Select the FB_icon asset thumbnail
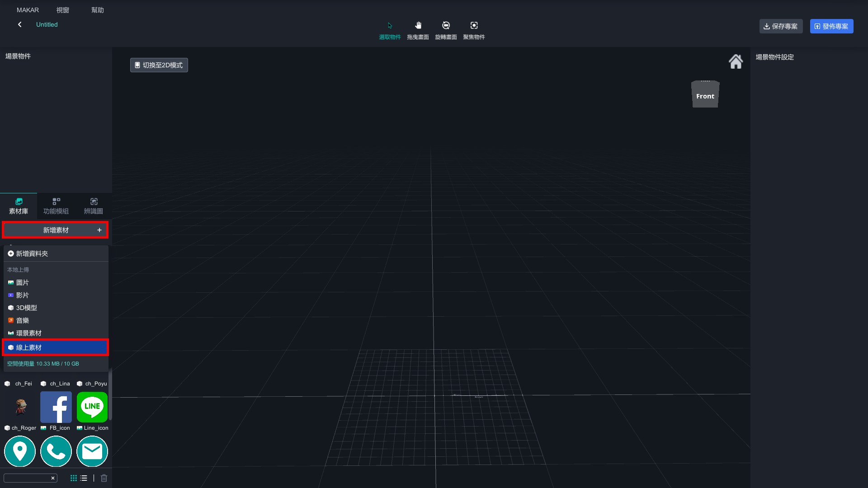This screenshot has width=868, height=488. coord(56,407)
